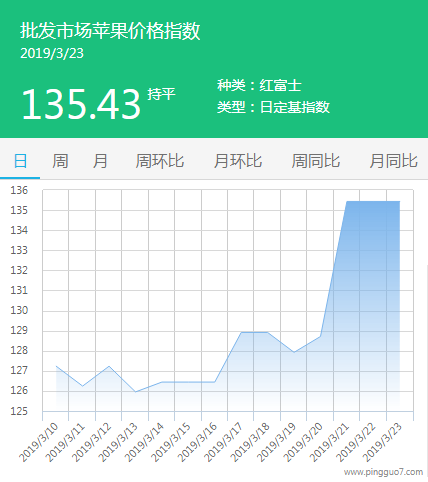Screen dimensions: 428x482
Task: Click y-axis label 134
Action: coord(19,230)
